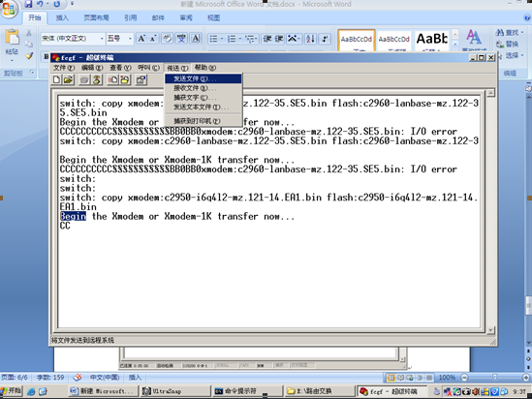Toggle the Bold button in Word ribbon
Viewport: 532px width, 399px height.
(47, 56)
